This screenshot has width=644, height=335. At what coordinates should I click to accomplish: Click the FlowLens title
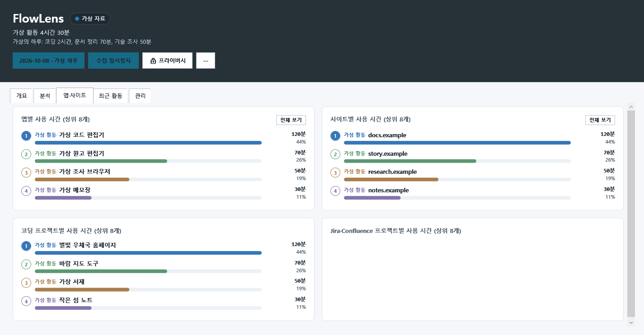[x=38, y=19]
